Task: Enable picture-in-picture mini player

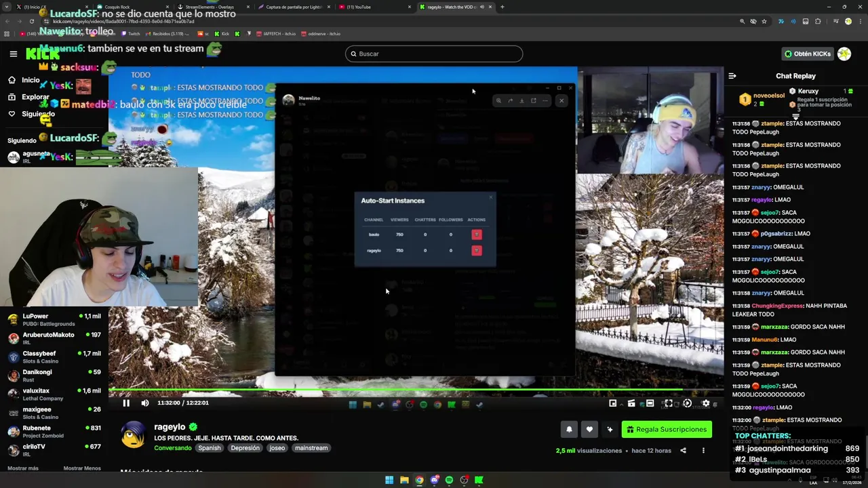Action: (x=612, y=403)
